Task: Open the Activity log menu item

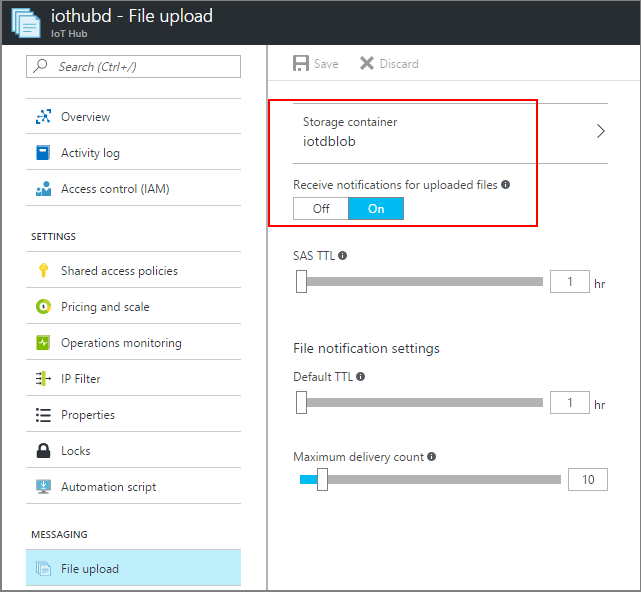Action: pyautogui.click(x=133, y=152)
